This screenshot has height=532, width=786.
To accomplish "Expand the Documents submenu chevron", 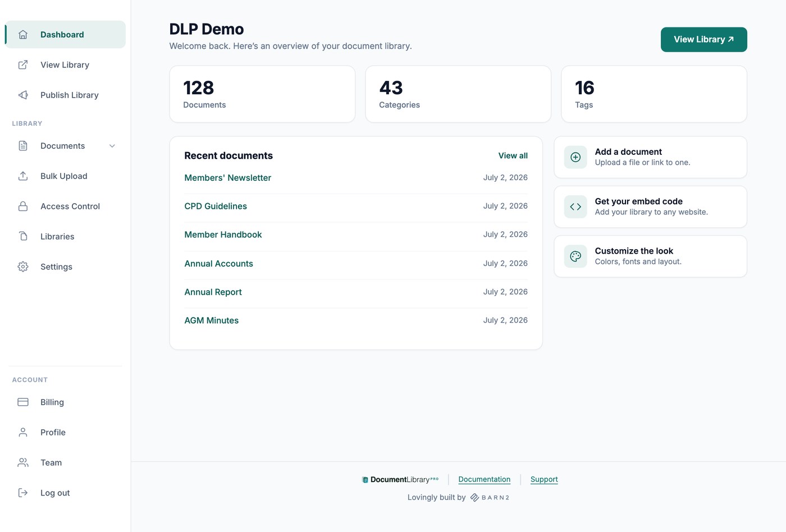I will point(112,146).
